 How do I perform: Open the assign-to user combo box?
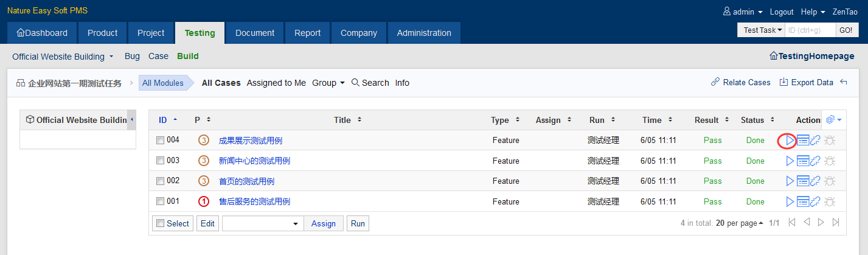(262, 223)
